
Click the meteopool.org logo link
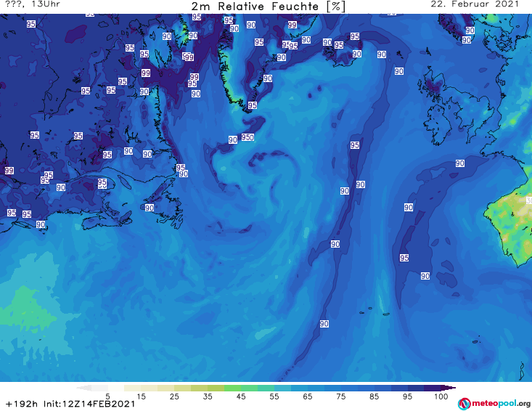(x=494, y=404)
